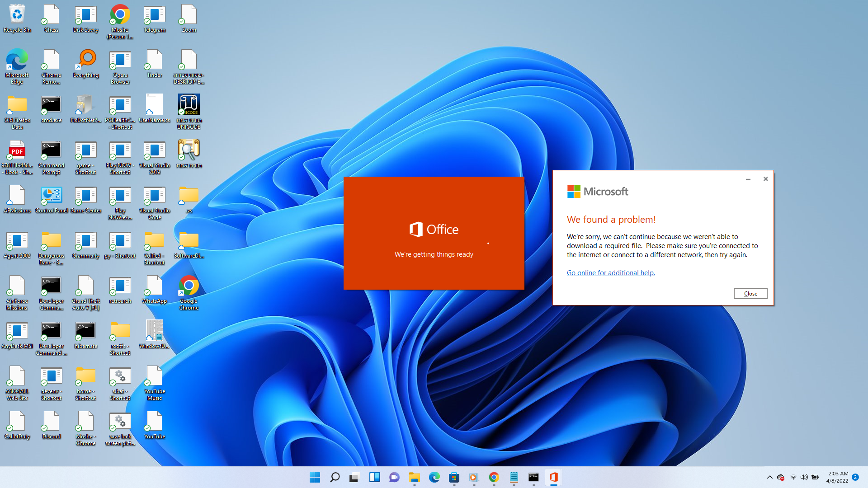The image size is (868, 488).
Task: Select the save lock screen pictures shortcut
Action: click(x=120, y=428)
